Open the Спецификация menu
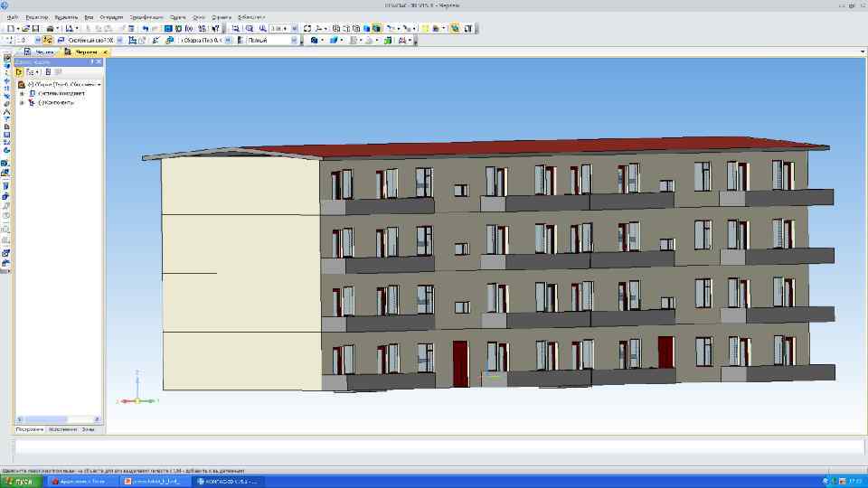The width and height of the screenshot is (868, 488). pyautogui.click(x=146, y=17)
